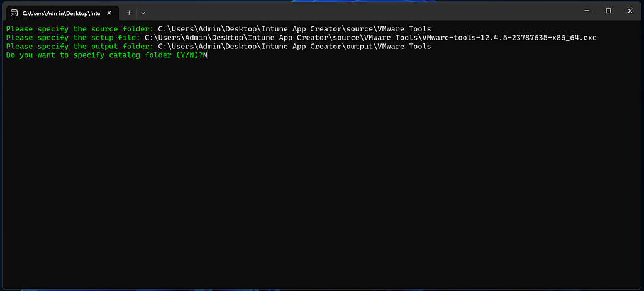Click the empty black terminal area
This screenshot has width=644, height=291.
[x=321, y=176]
